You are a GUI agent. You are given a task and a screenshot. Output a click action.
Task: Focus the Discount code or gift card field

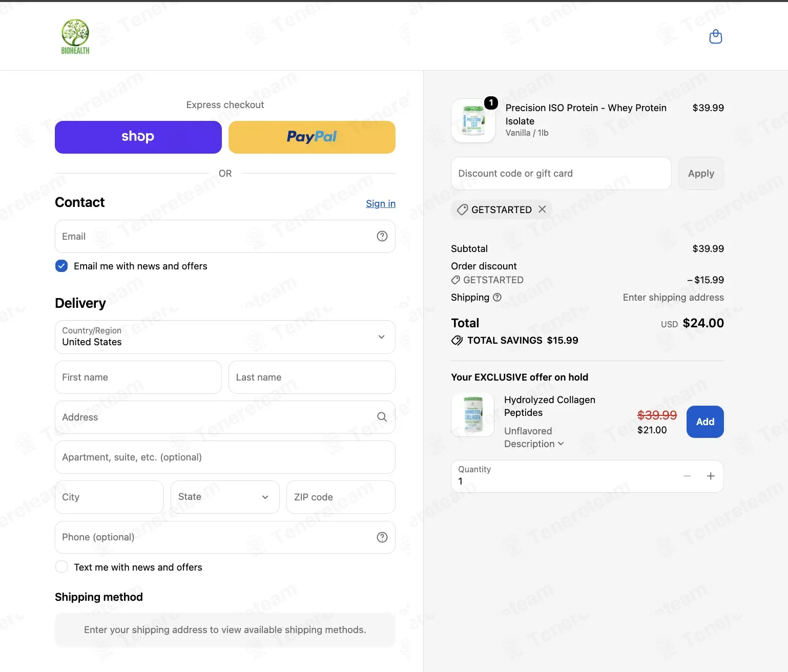point(561,173)
